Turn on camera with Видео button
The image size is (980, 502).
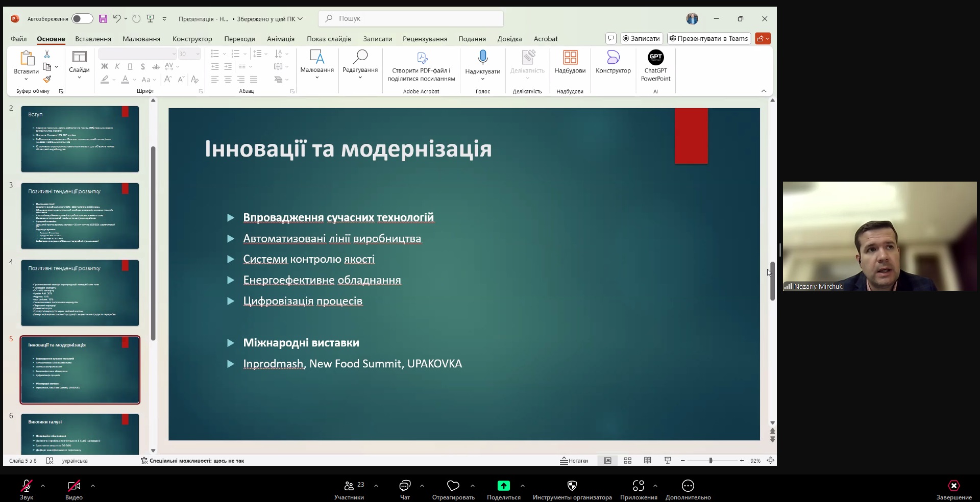(x=74, y=486)
